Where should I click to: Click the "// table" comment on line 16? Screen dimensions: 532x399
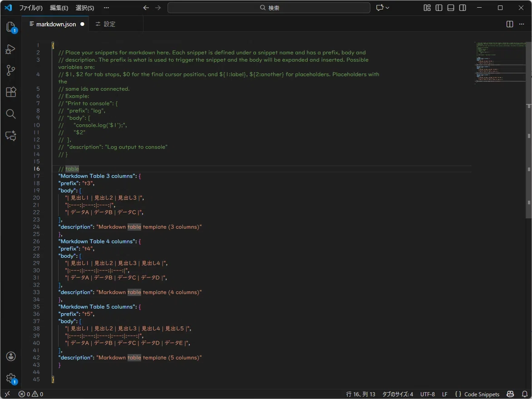coord(69,168)
